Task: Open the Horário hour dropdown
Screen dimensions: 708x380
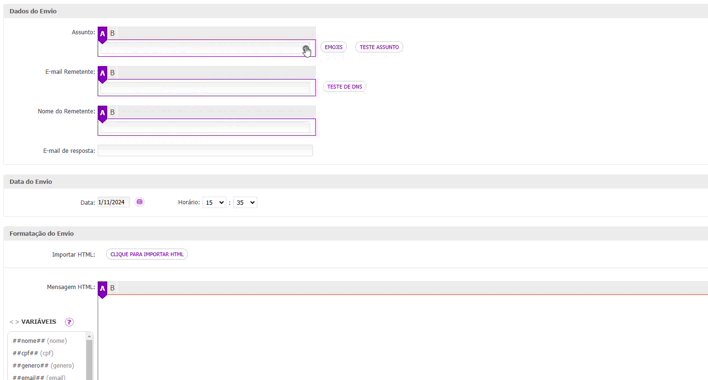Action: point(214,203)
